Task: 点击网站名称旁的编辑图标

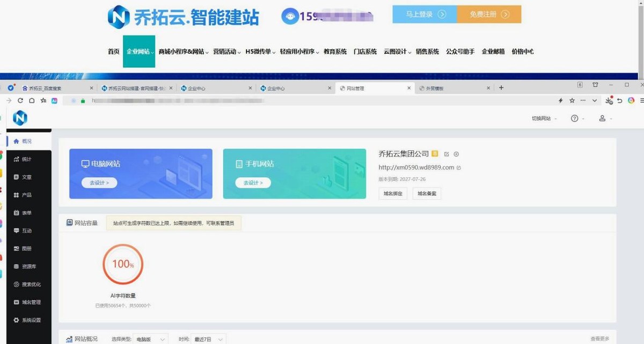Action: pos(447,153)
